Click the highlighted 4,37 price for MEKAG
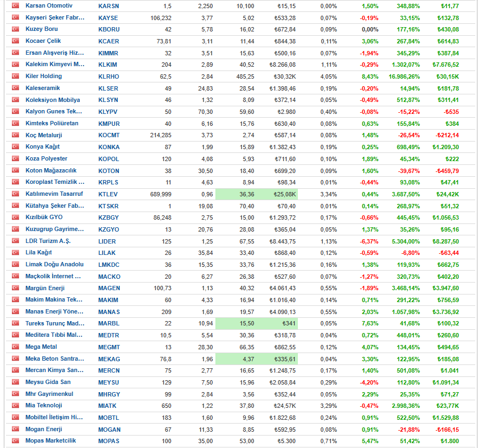 [x=248, y=359]
